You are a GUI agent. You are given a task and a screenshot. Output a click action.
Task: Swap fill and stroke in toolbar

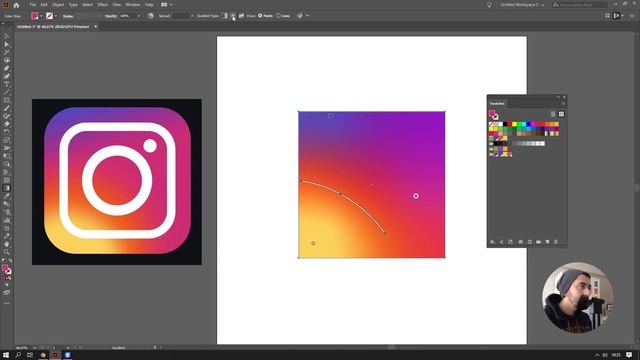[x=10, y=261]
